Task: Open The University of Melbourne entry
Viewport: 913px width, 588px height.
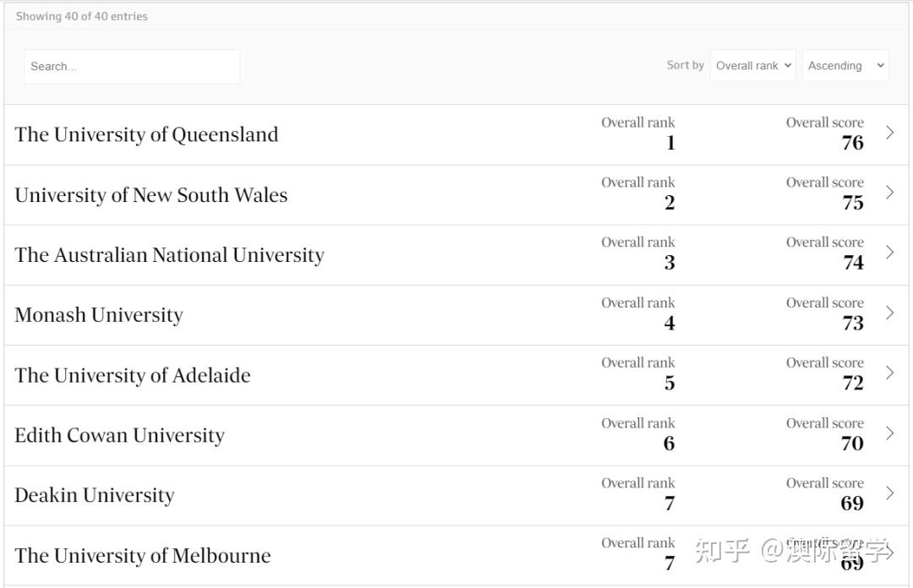Action: 143,556
